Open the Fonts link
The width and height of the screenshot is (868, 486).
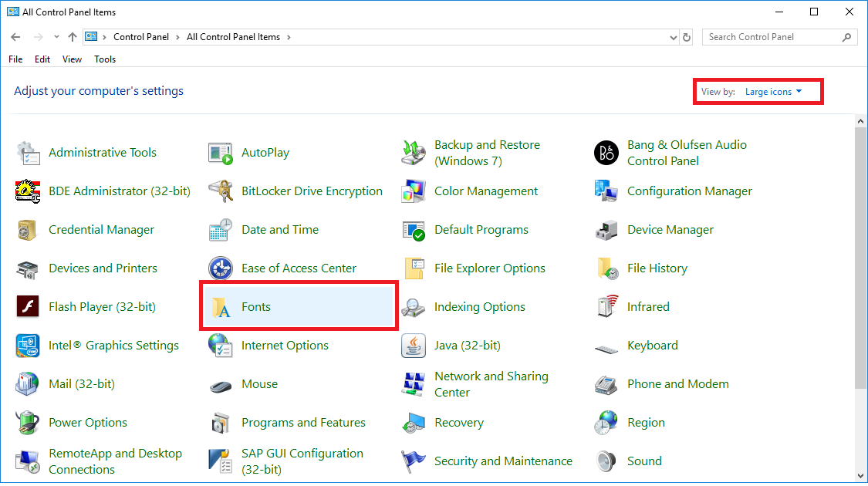click(x=255, y=307)
